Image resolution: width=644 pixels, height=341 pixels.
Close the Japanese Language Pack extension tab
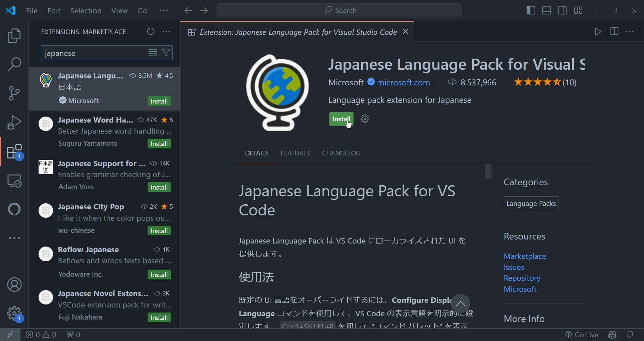point(406,31)
